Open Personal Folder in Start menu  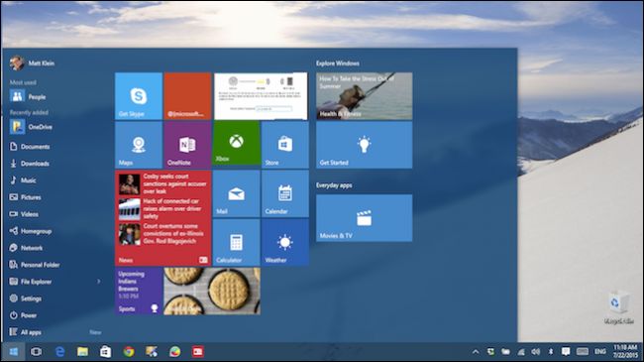point(35,265)
